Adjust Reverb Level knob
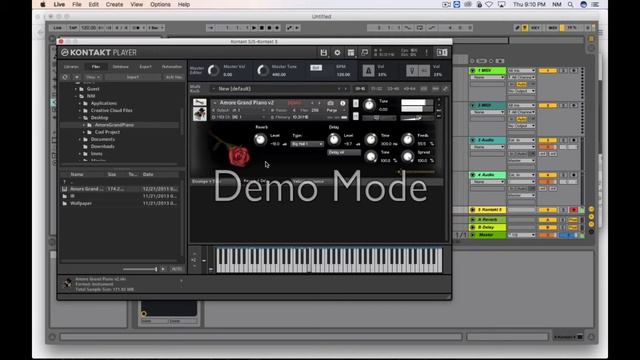640x360 pixels. click(260, 140)
